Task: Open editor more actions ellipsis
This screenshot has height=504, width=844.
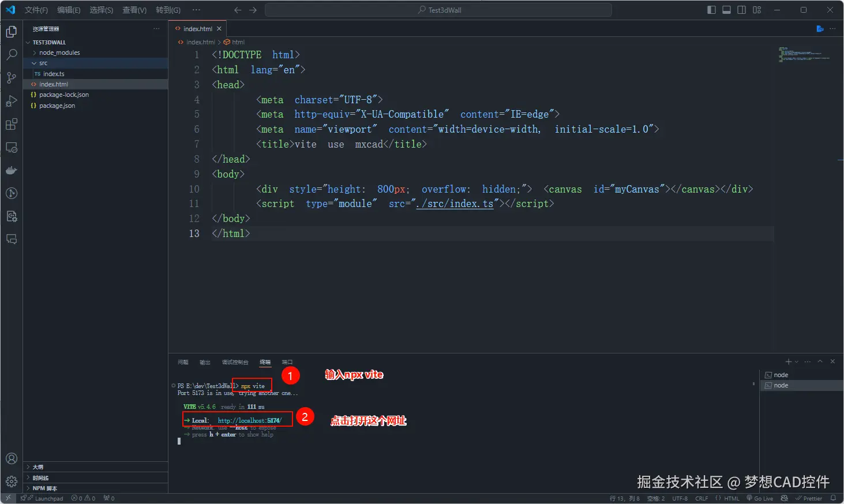Action: click(832, 28)
